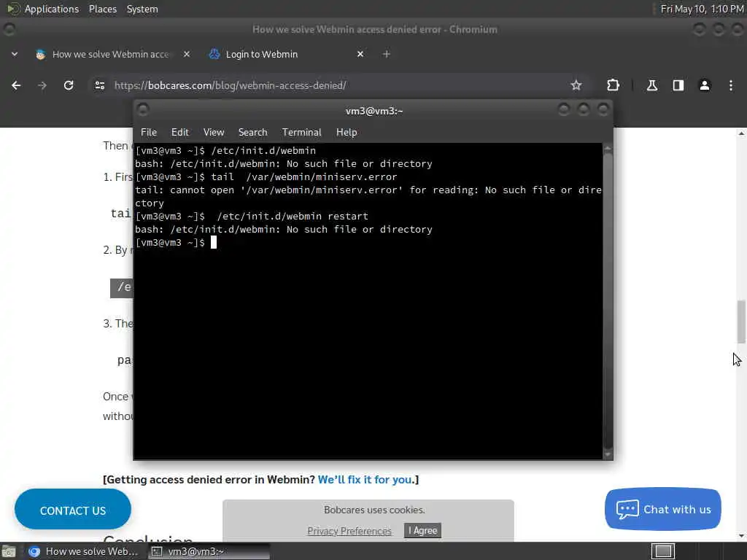Select vm3@vm3 terminal taskbar entry
Image resolution: width=747 pixels, height=560 pixels.
coord(208,551)
